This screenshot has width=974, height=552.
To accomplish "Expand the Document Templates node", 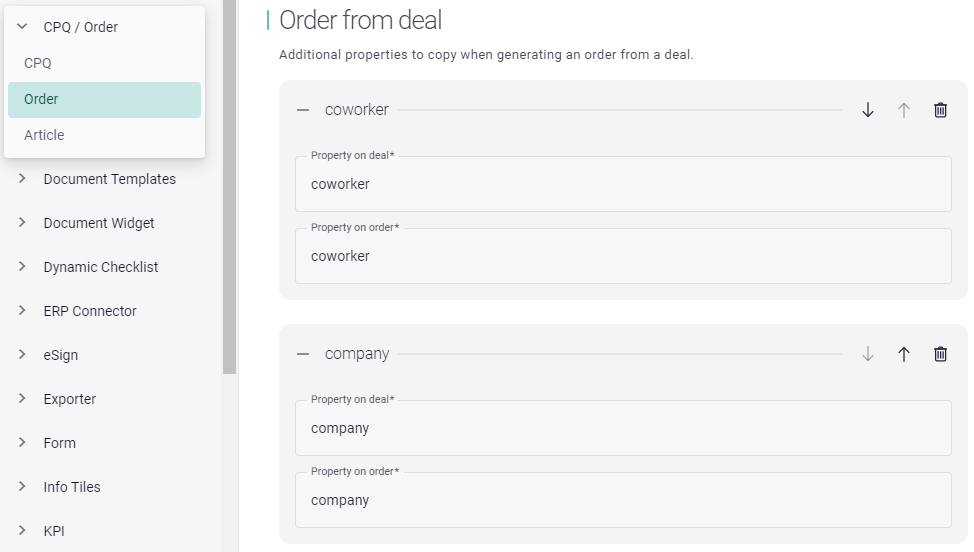I will 22,179.
